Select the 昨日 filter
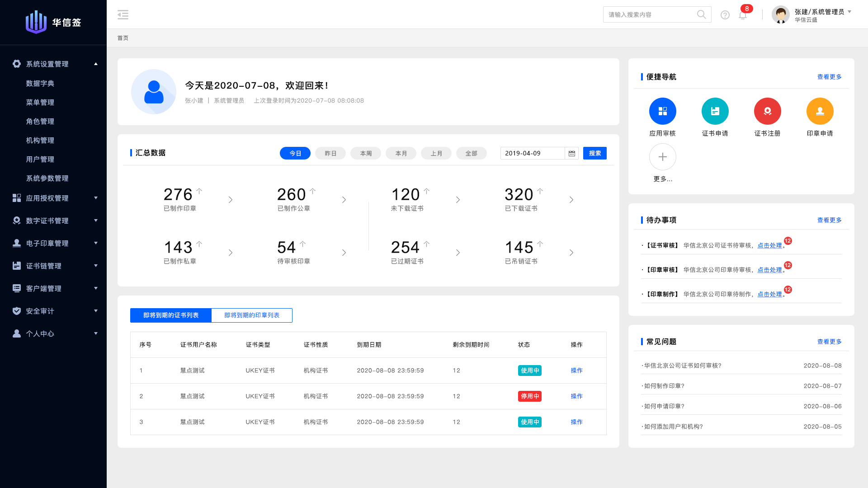868x488 pixels. pos(330,153)
